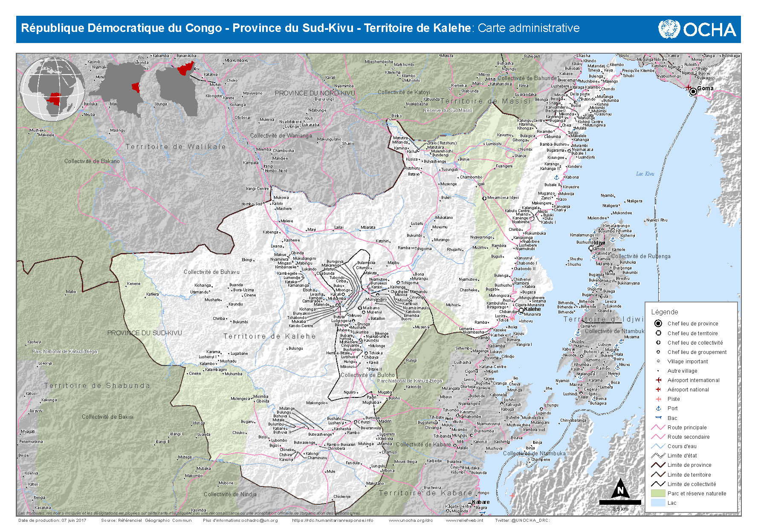Click the 'Chef lieu de province' legend symbol
Screen dimensions: 758x532
click(x=658, y=323)
